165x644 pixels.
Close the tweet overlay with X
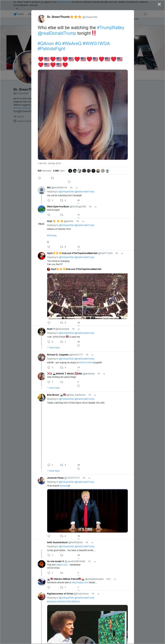point(159,4)
